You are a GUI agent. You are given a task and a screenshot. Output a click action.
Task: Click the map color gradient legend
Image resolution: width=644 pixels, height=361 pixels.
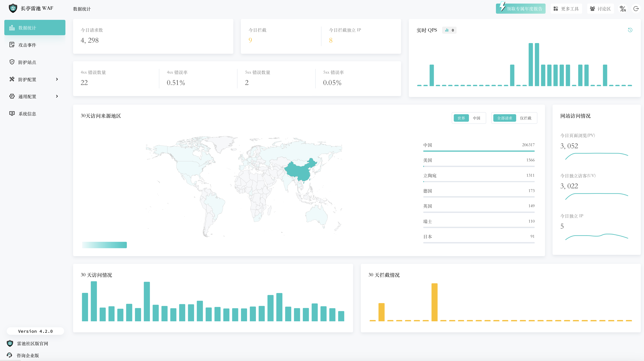pyautogui.click(x=104, y=245)
